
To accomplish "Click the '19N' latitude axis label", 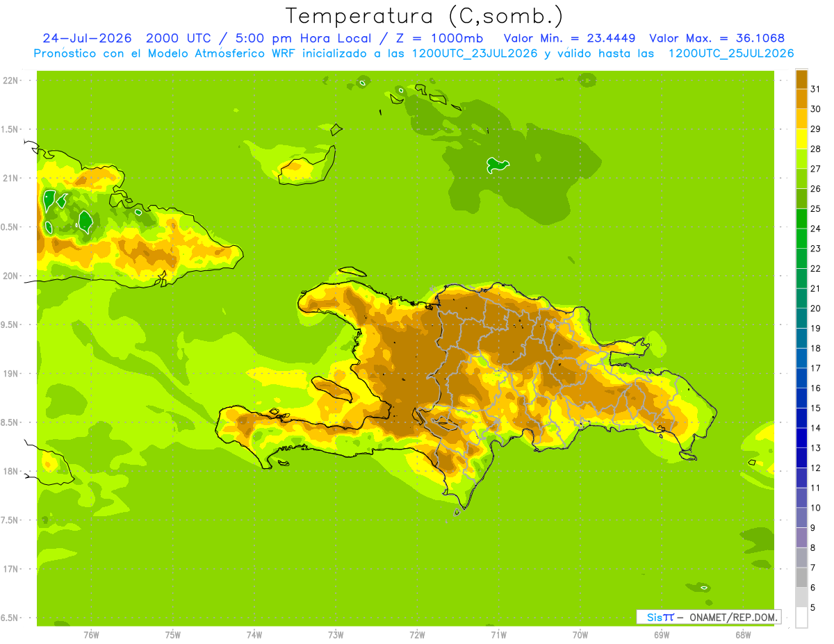I will (x=11, y=374).
